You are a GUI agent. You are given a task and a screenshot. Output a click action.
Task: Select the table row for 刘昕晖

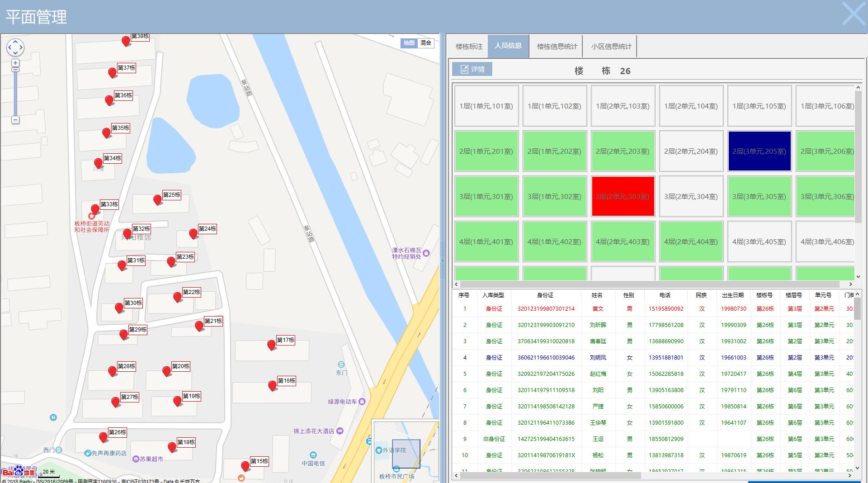click(x=598, y=325)
